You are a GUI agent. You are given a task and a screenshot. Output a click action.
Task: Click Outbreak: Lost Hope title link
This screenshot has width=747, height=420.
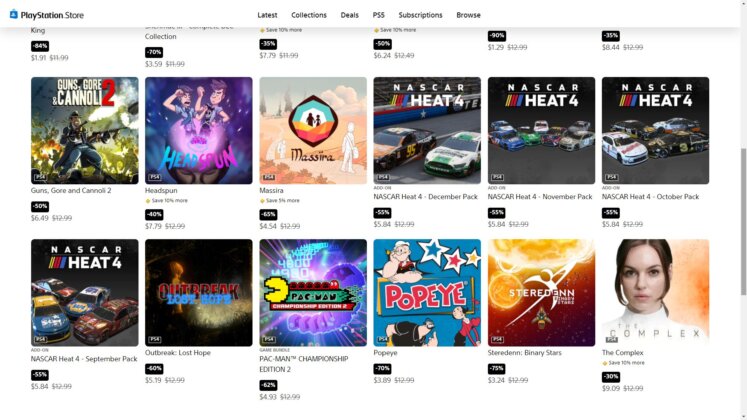178,353
